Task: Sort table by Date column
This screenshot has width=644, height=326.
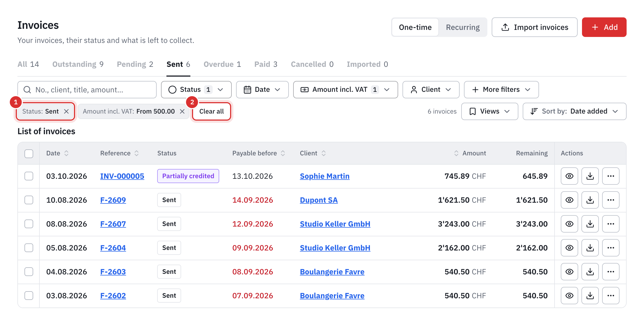Action: click(57, 153)
